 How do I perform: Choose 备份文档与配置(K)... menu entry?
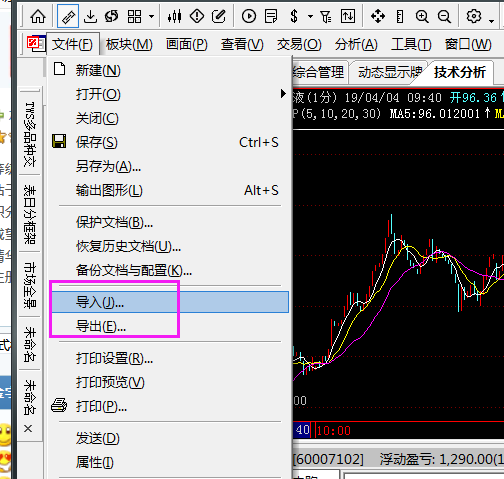pos(169,270)
